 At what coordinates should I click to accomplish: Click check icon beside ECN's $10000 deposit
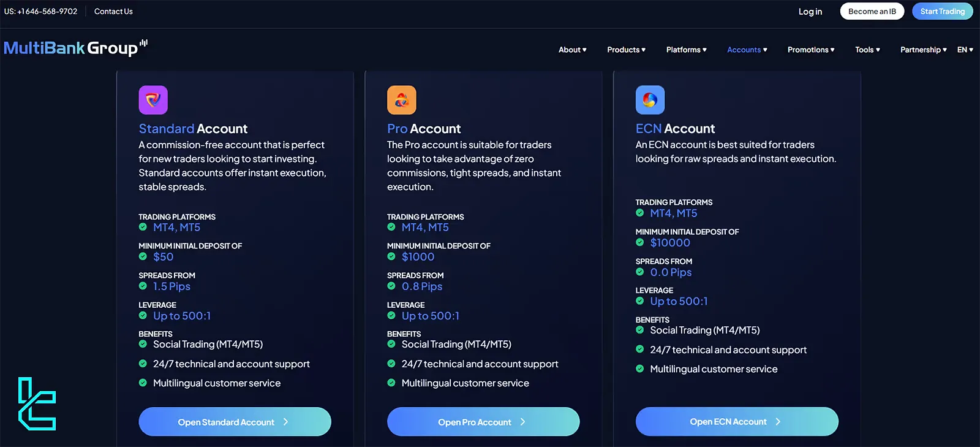pyautogui.click(x=640, y=242)
